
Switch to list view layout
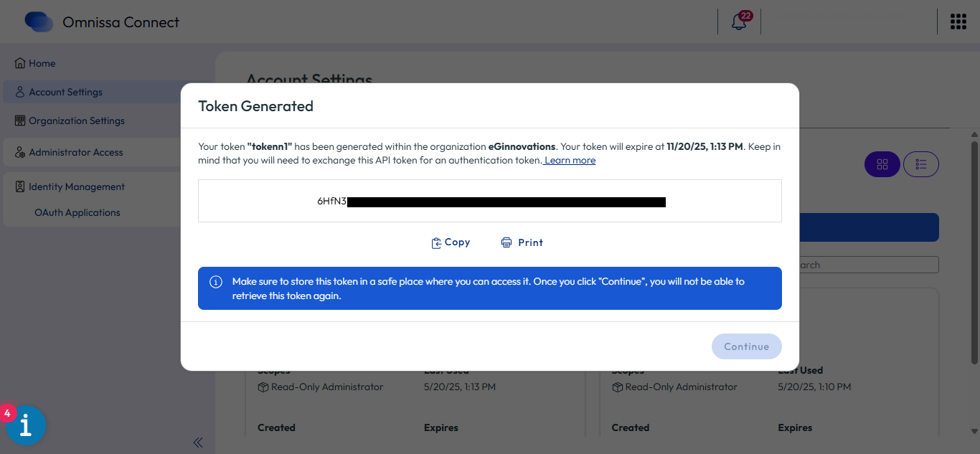921,164
